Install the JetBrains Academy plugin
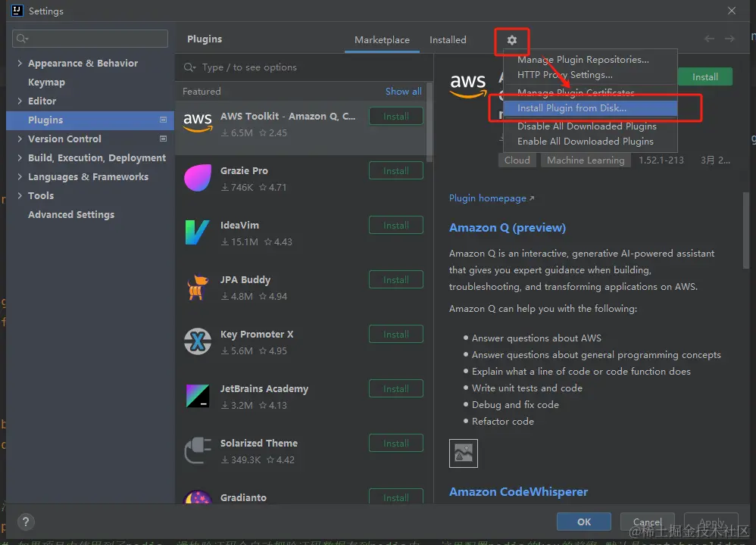756x545 pixels. (396, 388)
